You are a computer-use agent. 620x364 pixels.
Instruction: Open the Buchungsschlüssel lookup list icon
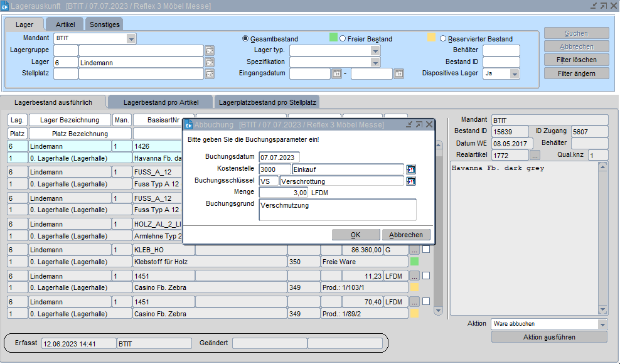tap(411, 181)
